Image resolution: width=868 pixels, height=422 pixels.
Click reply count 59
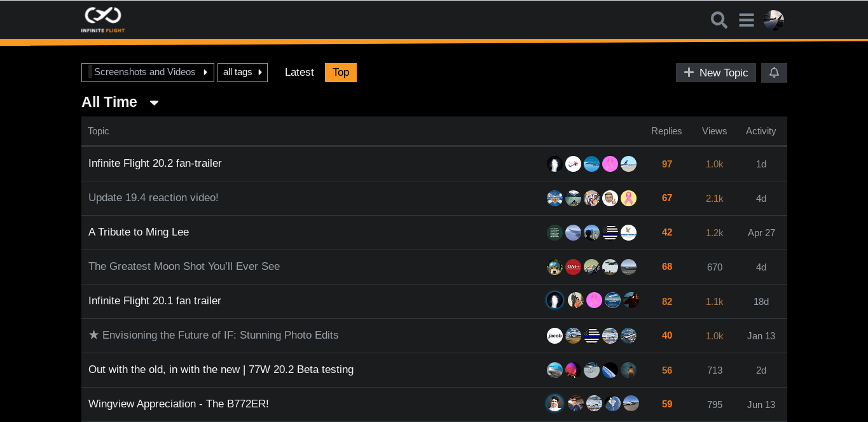[667, 404]
